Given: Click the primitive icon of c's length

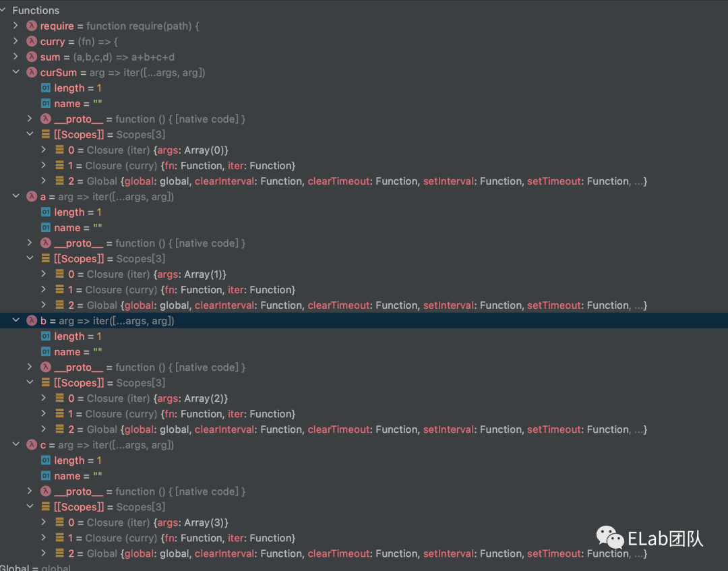Looking at the screenshot, I should [x=46, y=460].
